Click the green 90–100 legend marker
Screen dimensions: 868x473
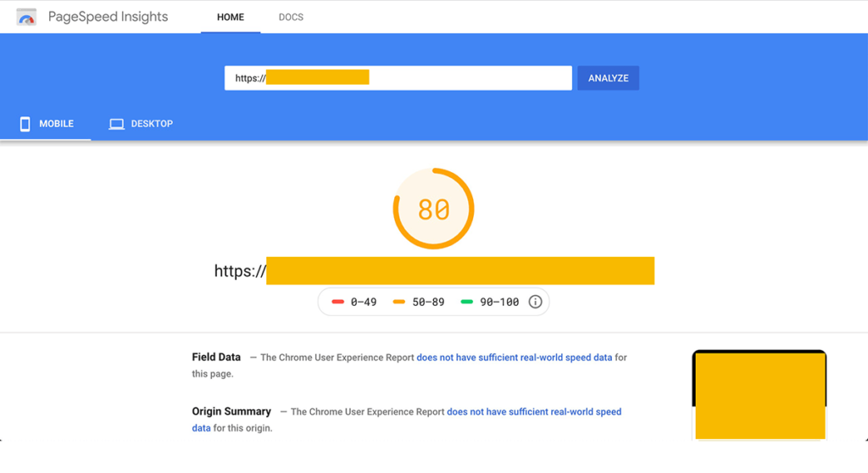467,302
